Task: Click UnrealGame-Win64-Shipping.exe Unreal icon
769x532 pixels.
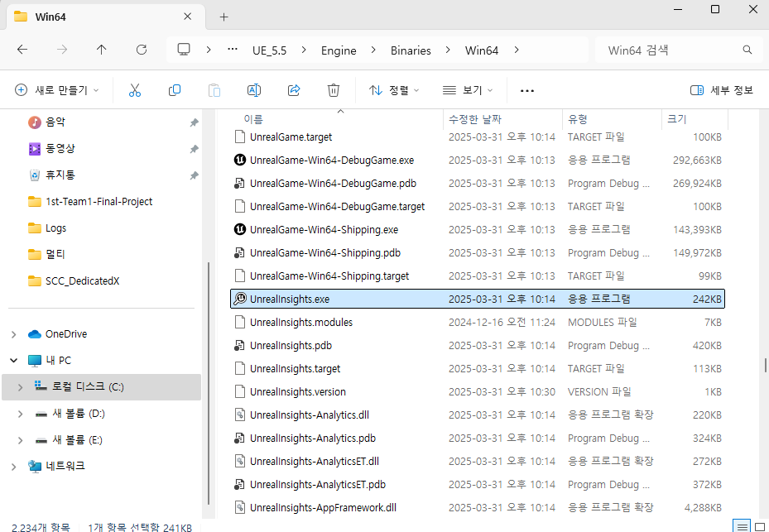Action: pyautogui.click(x=240, y=229)
